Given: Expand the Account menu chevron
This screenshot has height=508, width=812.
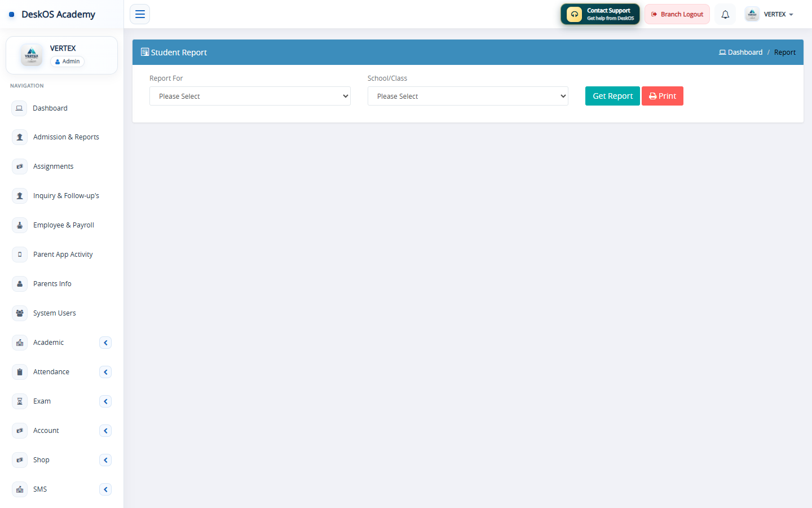Looking at the screenshot, I should (x=105, y=431).
